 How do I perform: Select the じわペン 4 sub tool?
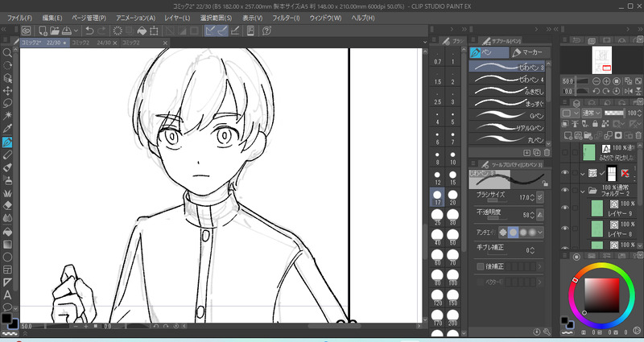point(507,79)
